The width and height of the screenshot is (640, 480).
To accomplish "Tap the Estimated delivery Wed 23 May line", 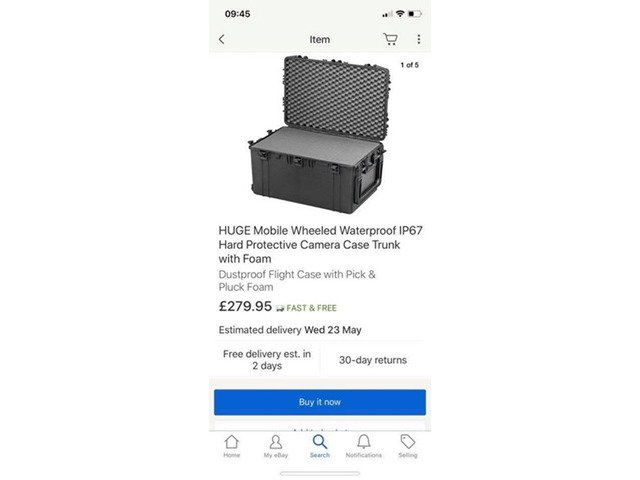I will [290, 330].
